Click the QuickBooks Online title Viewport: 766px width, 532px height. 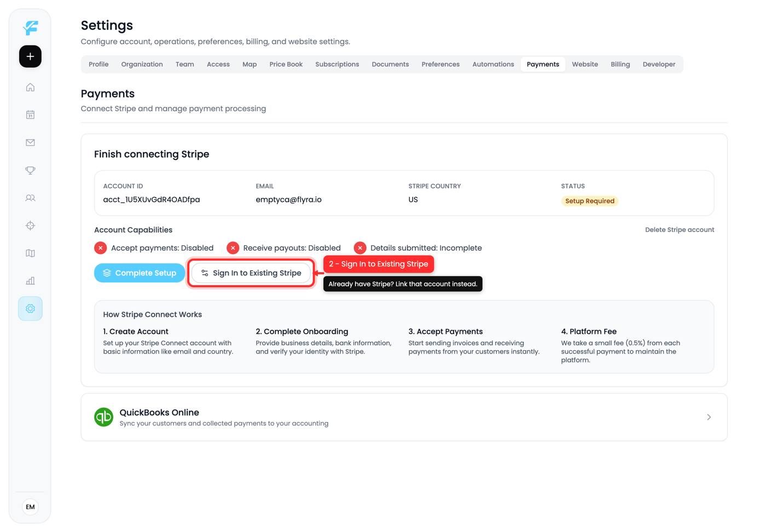159,413
